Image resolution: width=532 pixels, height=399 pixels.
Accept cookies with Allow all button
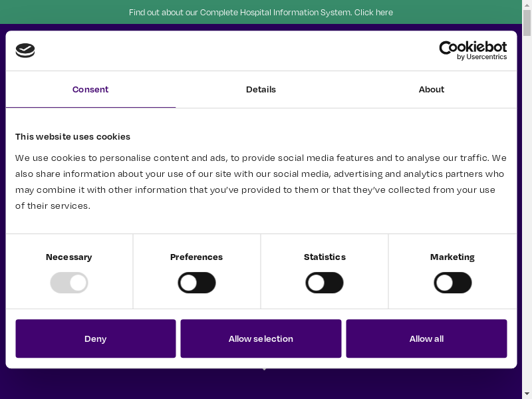point(426,338)
